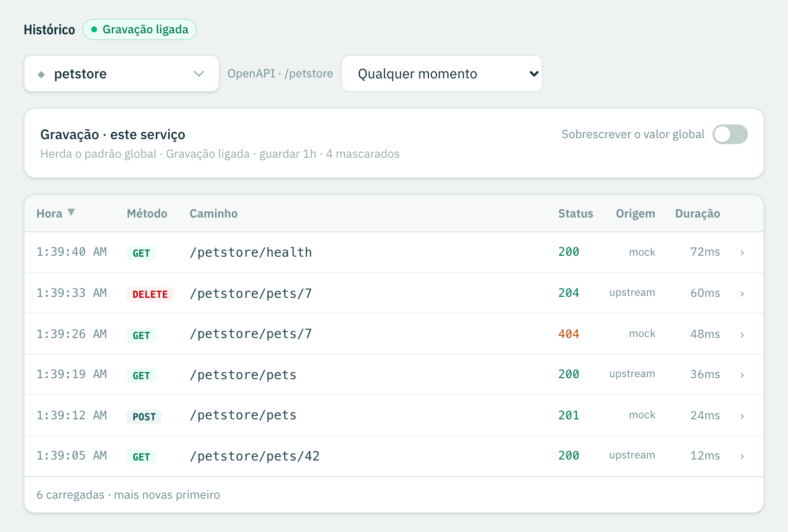
Task: Click timestamp 1:39:19 AM
Action: (x=72, y=374)
